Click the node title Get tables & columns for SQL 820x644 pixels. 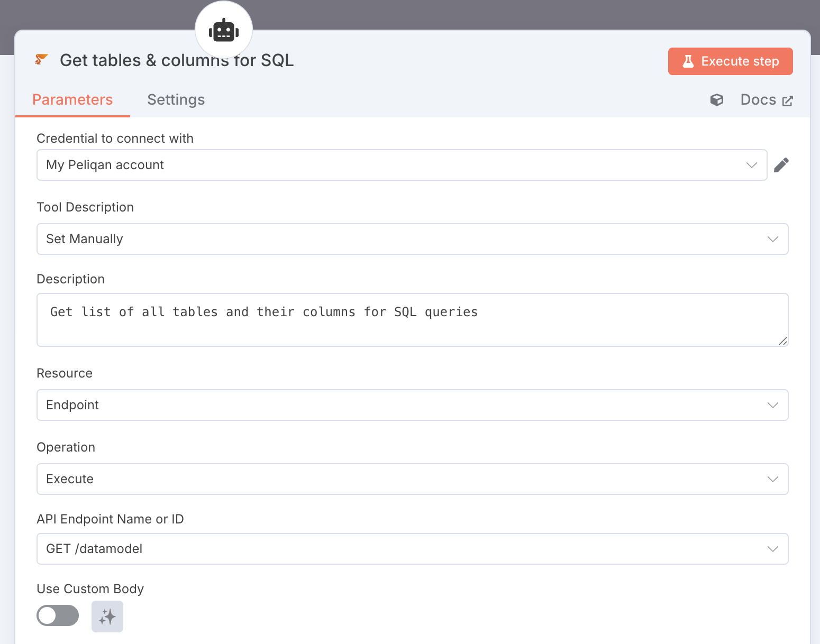click(177, 60)
